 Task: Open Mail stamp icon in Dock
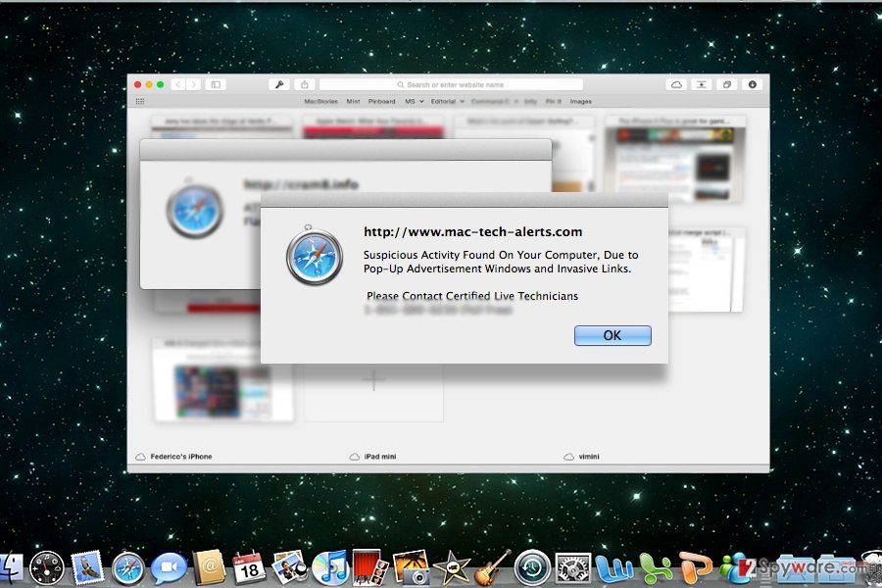tap(87, 567)
